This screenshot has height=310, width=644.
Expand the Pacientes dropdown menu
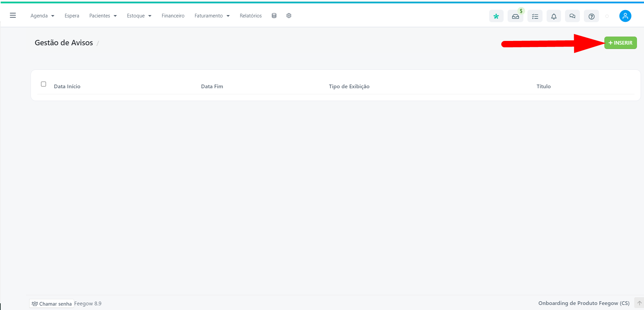103,16
